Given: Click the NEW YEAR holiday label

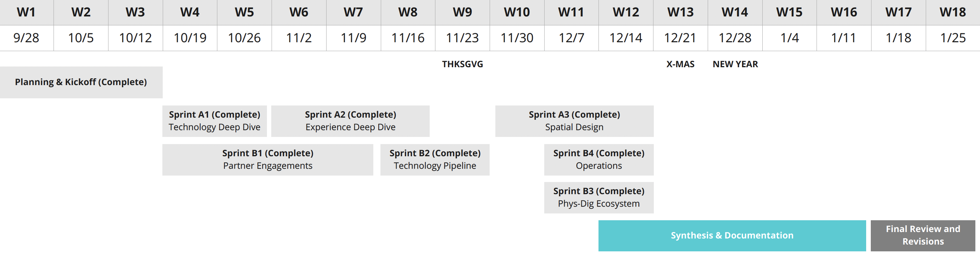Looking at the screenshot, I should pos(735,64).
